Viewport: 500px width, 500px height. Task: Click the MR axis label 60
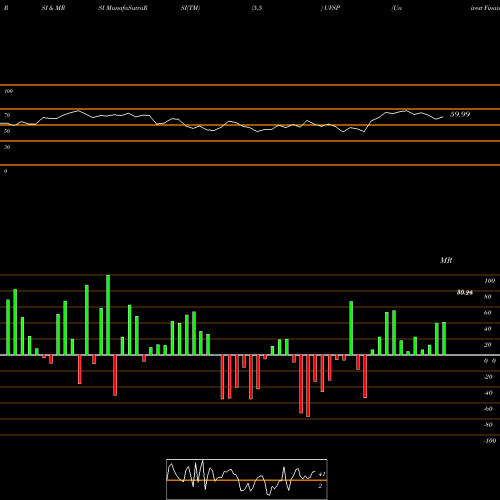(488, 313)
